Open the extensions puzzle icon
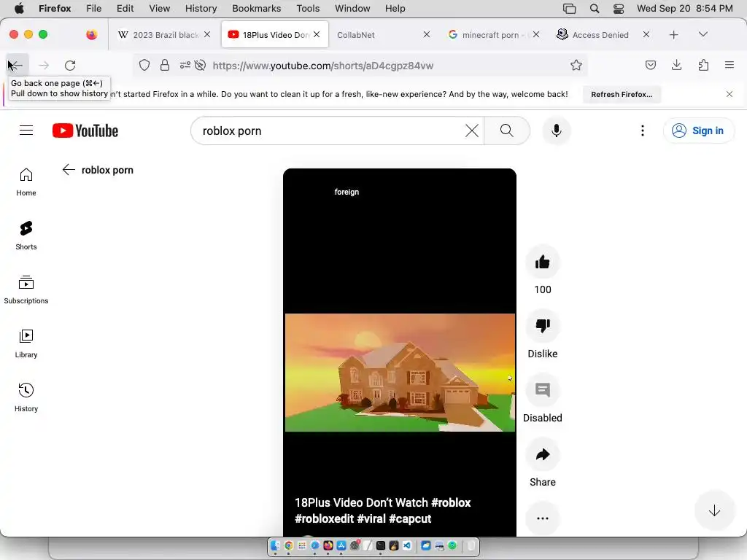Image resolution: width=747 pixels, height=560 pixels. click(x=703, y=65)
